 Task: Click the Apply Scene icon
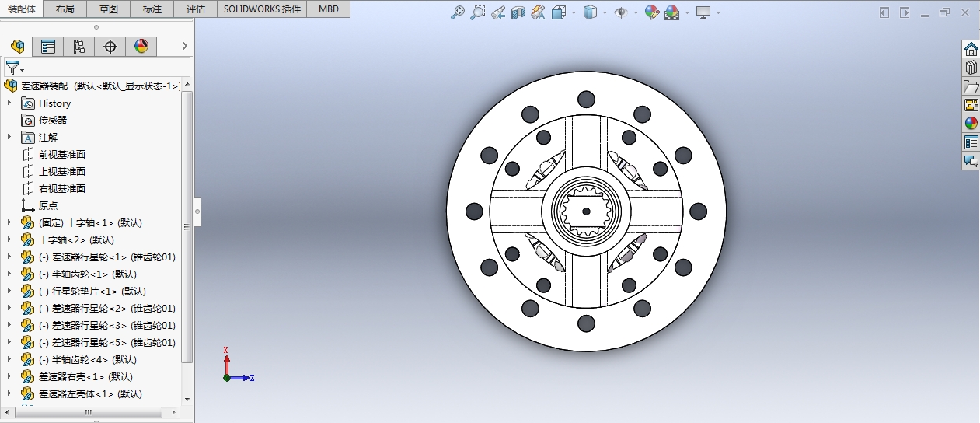coord(672,12)
